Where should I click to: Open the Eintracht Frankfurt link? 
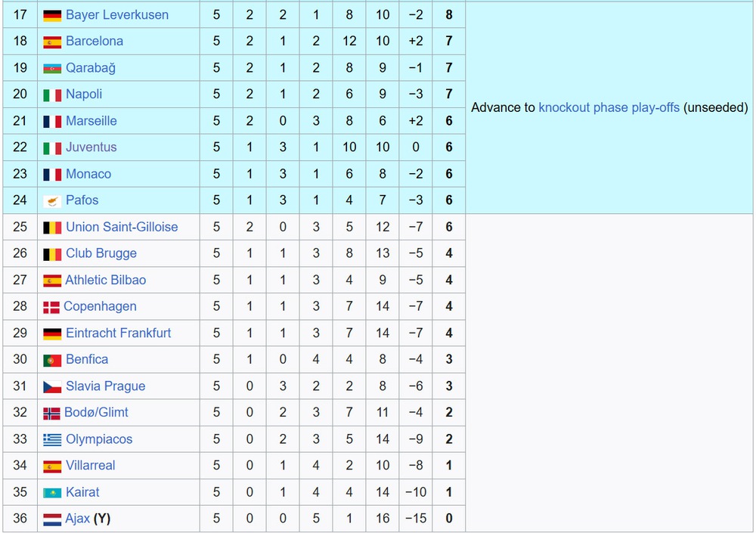pos(119,333)
